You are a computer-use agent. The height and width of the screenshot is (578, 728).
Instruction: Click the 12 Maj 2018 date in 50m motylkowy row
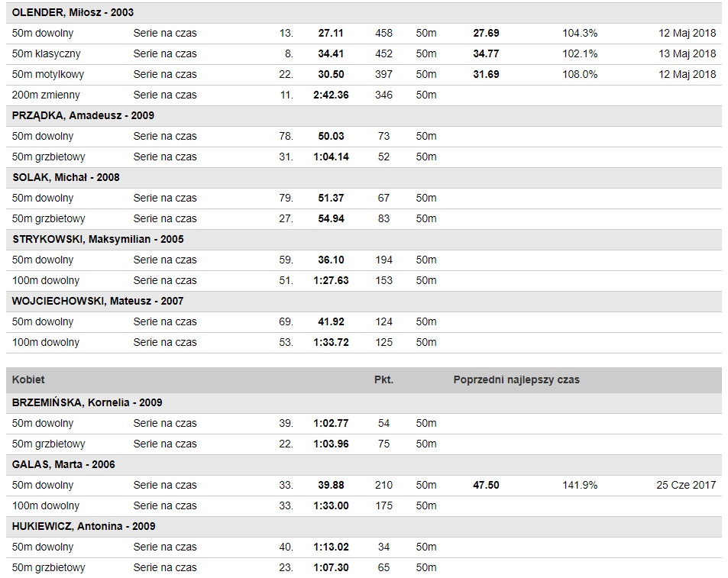pyautogui.click(x=687, y=74)
